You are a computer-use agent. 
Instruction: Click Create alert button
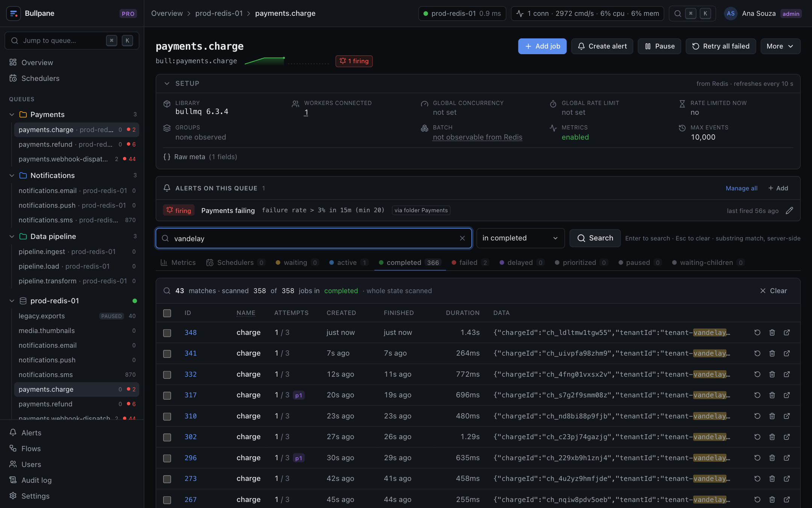(x=602, y=46)
